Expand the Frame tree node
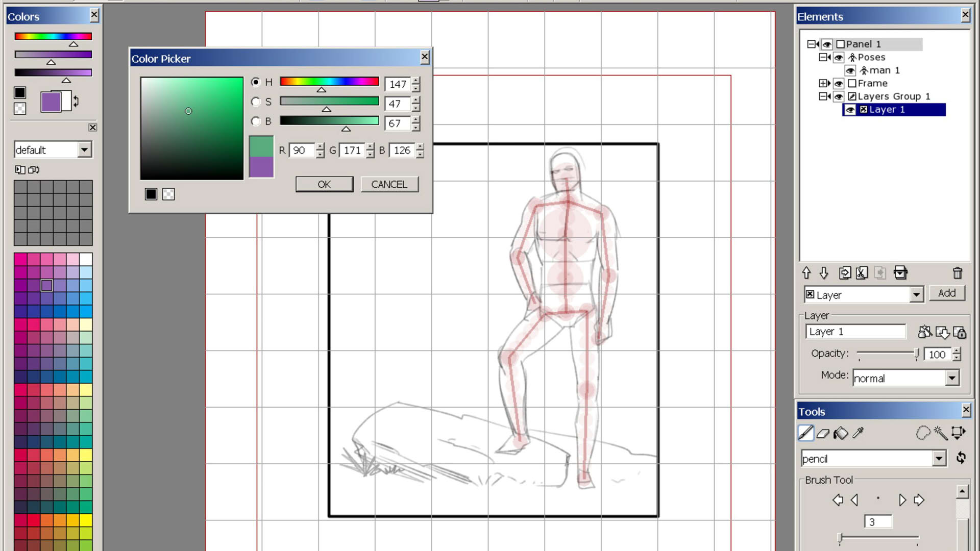This screenshot has width=980, height=551. click(823, 83)
